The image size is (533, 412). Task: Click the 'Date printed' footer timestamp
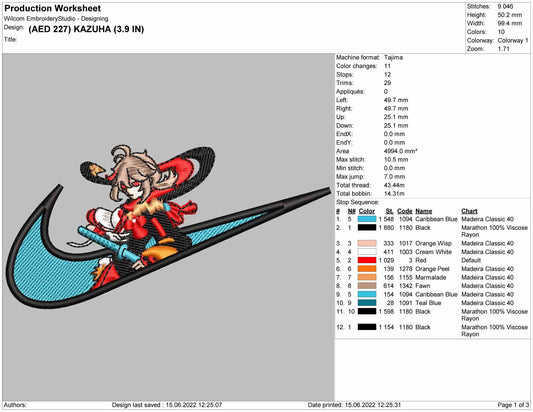355,405
